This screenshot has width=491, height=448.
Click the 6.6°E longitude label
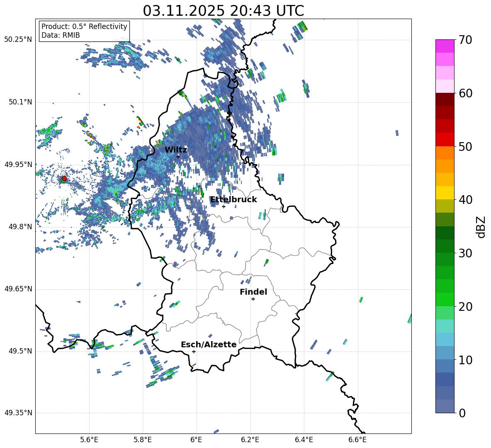(x=357, y=440)
